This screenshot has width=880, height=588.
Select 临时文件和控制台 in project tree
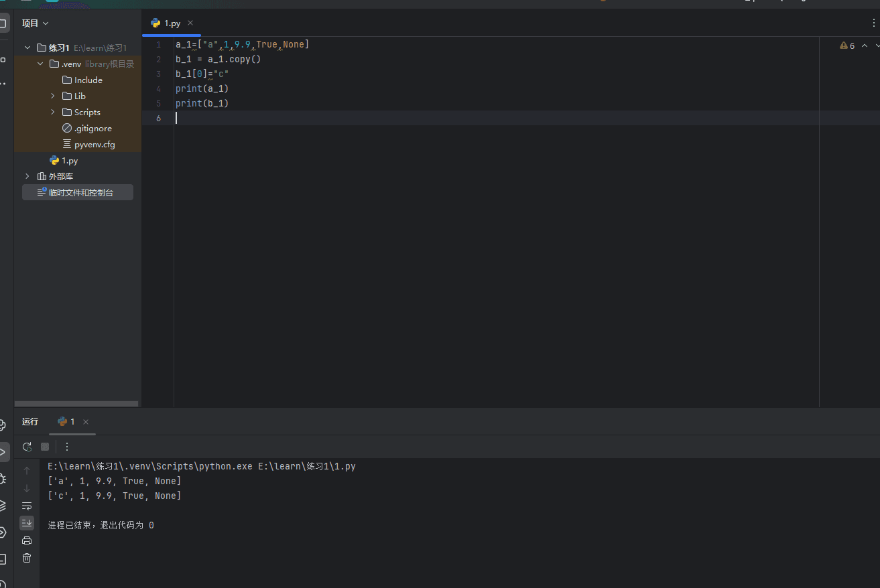tap(80, 193)
